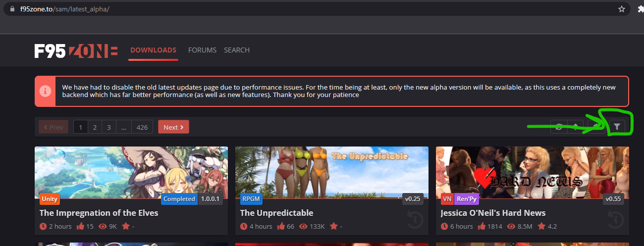Bookmark this page with the star icon

[x=621, y=9]
